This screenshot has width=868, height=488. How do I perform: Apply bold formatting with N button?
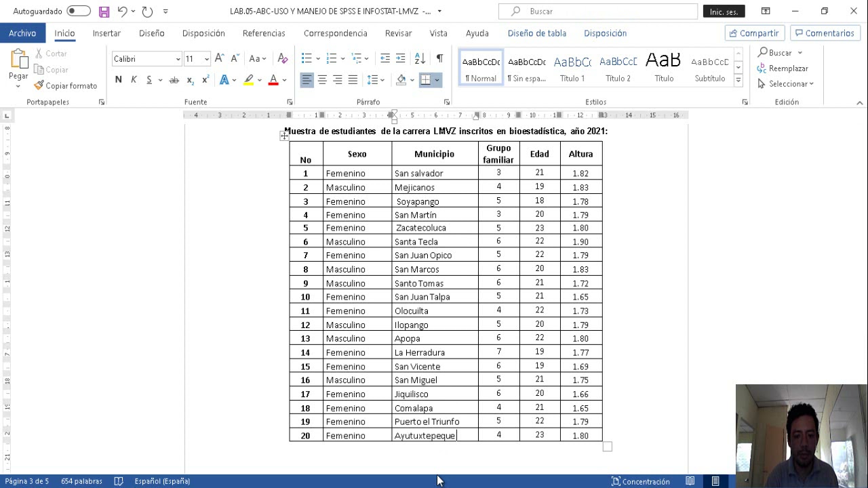tap(118, 80)
